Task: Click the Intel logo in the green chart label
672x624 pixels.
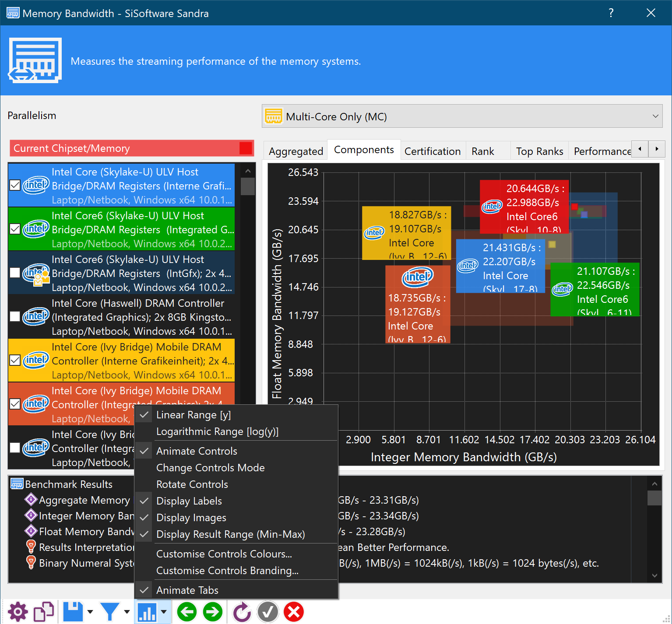Action: pyautogui.click(x=563, y=289)
